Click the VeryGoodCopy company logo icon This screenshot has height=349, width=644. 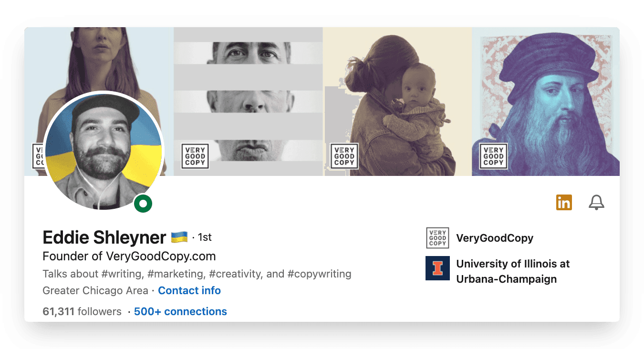[437, 238]
